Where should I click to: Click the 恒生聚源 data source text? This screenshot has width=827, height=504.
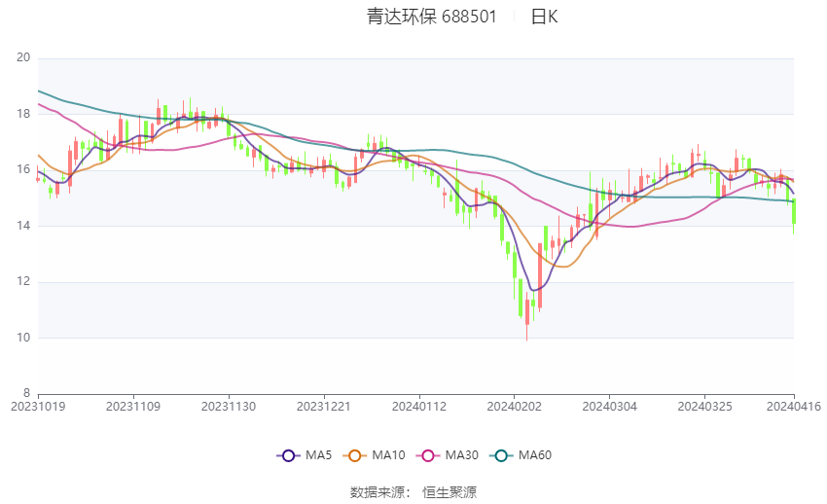point(449,492)
